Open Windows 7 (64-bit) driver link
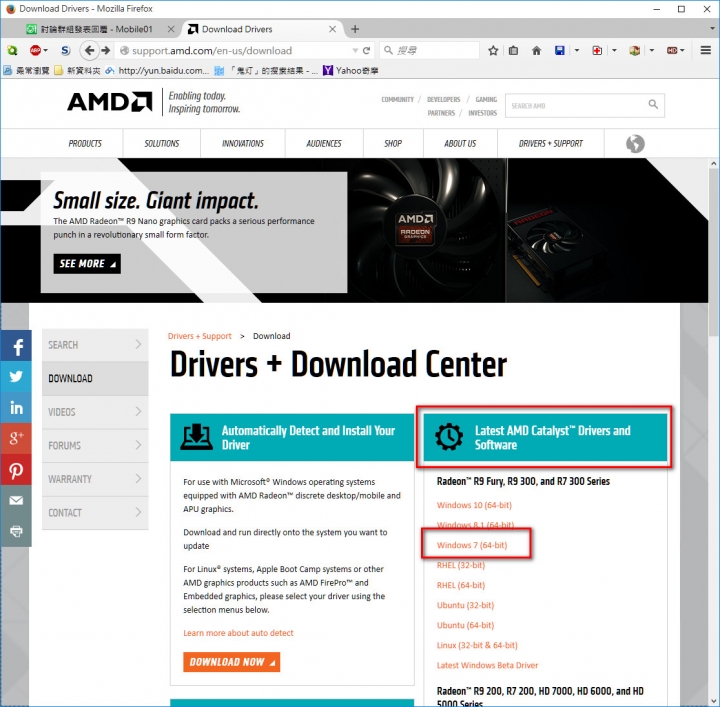The height and width of the screenshot is (707, 720). click(x=472, y=545)
